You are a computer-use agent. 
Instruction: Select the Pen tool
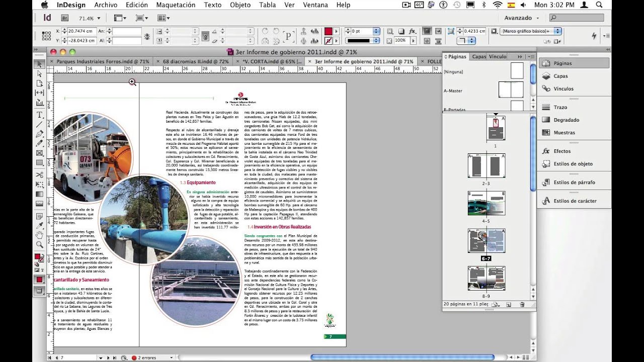click(39, 134)
